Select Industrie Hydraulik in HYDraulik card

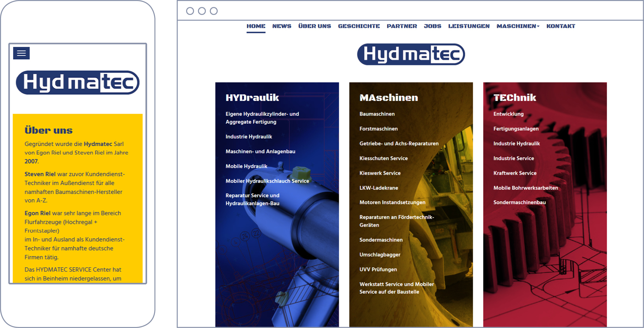249,137
